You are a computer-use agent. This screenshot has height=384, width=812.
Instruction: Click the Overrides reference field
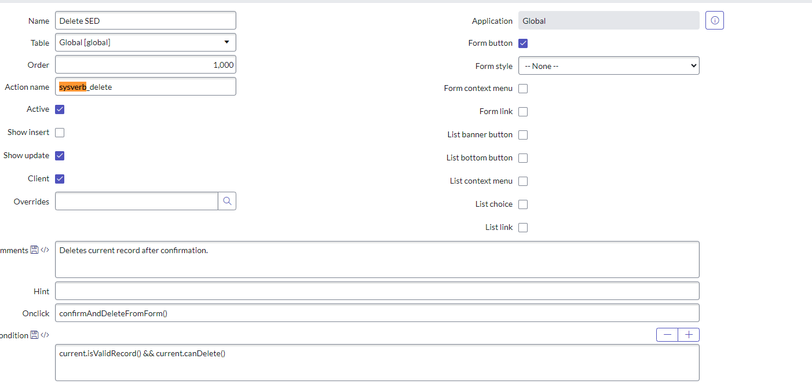point(137,201)
